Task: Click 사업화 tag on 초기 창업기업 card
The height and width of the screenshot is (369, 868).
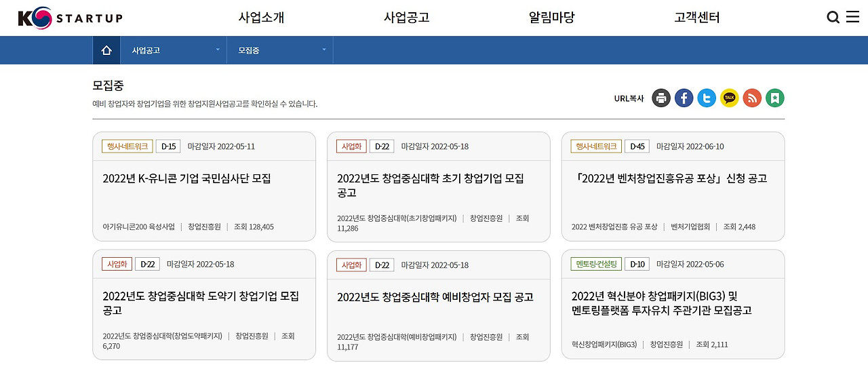Action: coord(351,146)
